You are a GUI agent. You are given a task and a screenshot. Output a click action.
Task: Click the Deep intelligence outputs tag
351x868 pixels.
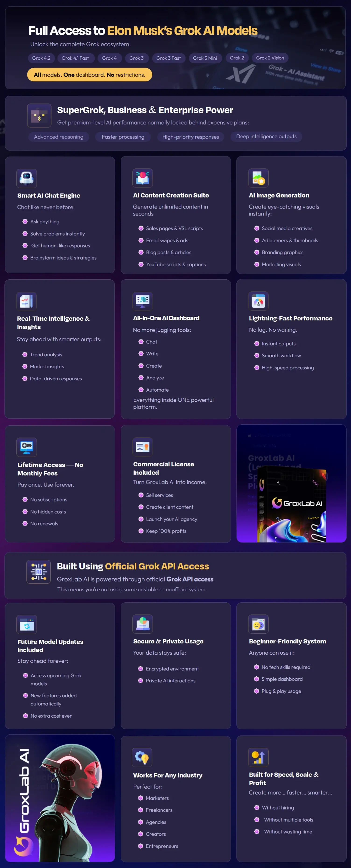pyautogui.click(x=266, y=136)
